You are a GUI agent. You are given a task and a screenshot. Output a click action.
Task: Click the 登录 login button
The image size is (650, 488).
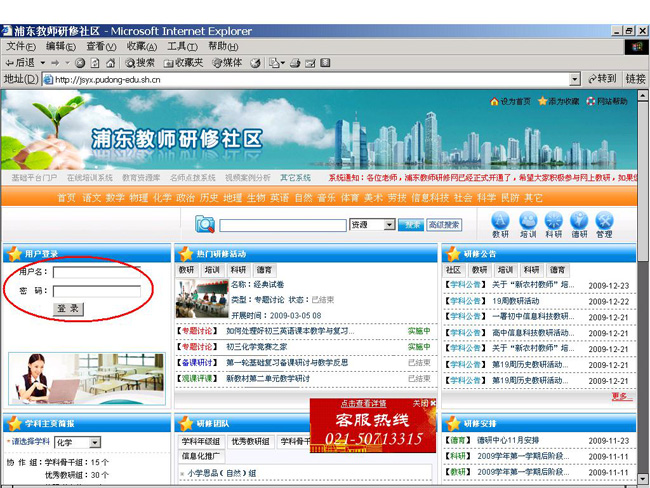point(68,308)
